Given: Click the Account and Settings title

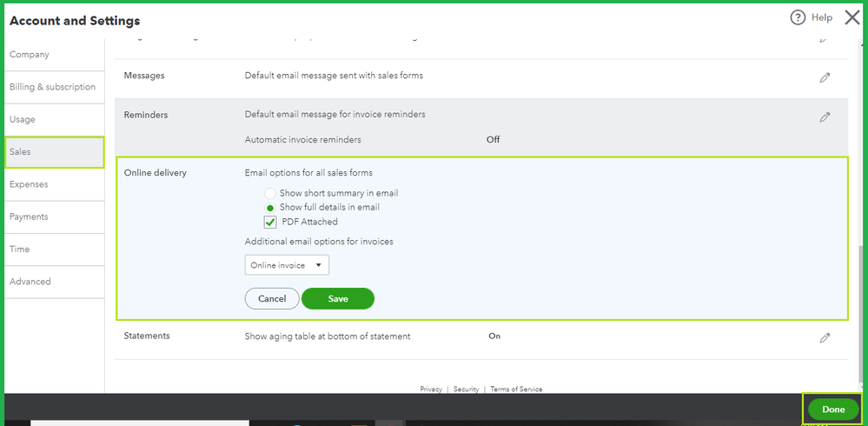Looking at the screenshot, I should (75, 21).
